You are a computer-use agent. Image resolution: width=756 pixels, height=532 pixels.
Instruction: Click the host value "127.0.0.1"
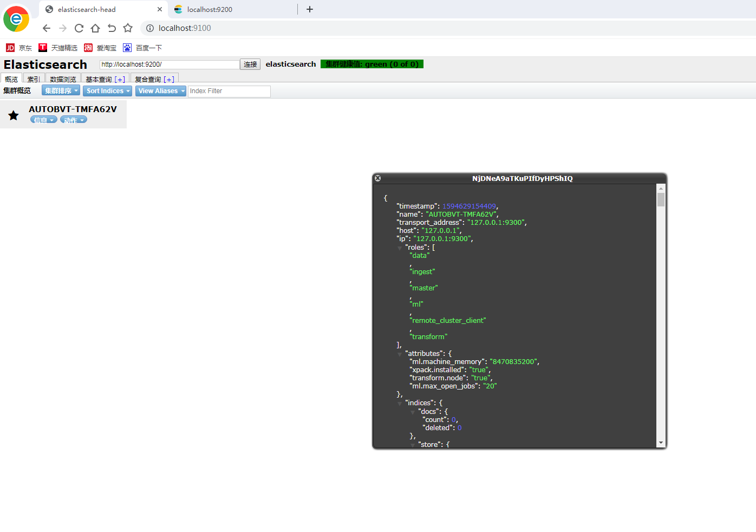point(440,230)
